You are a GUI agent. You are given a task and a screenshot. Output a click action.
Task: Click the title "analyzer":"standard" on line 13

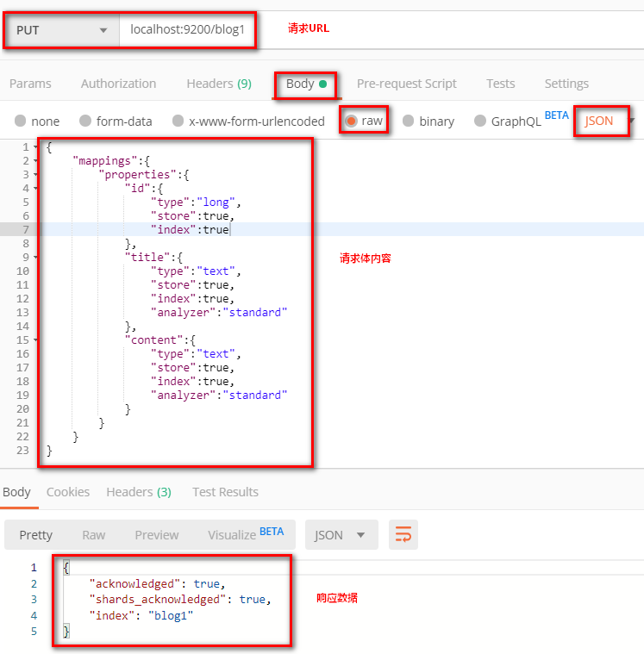click(219, 313)
